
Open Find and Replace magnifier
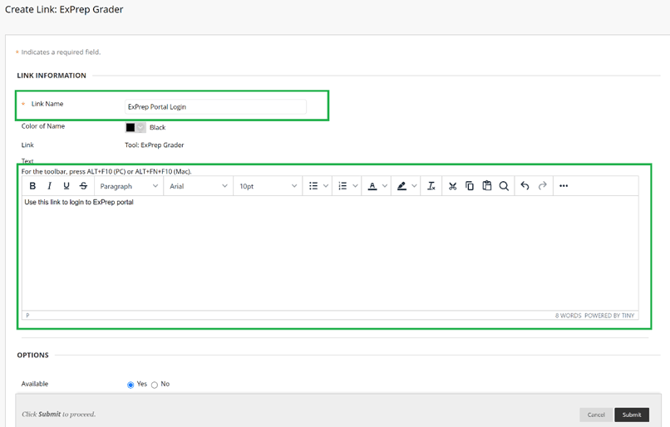tap(504, 186)
